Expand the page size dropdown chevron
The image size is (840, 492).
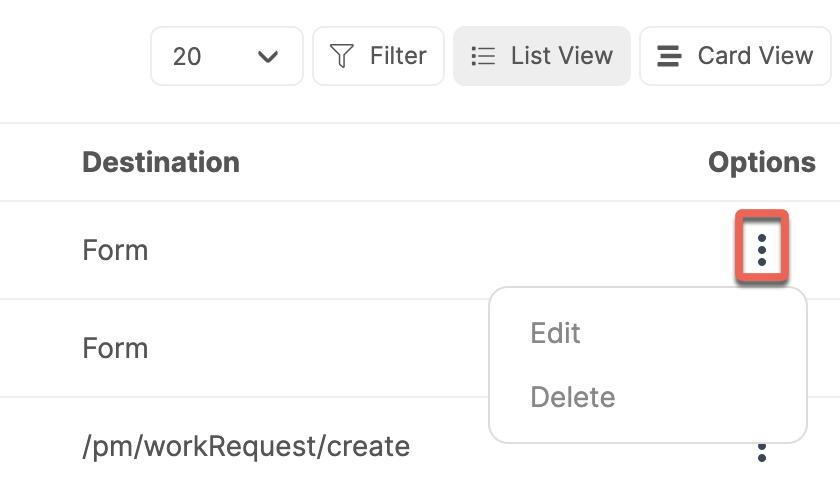point(268,56)
